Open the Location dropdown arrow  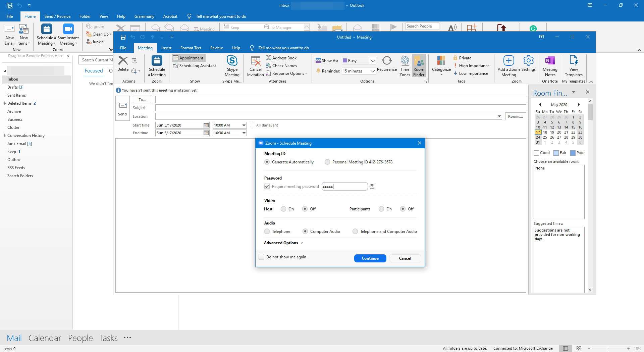click(x=499, y=116)
